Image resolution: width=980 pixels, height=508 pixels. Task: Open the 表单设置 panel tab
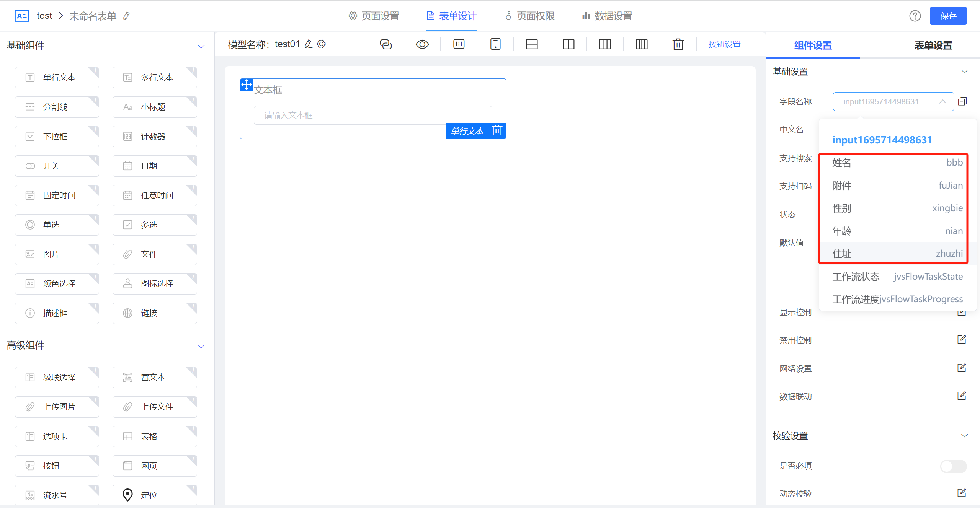click(933, 45)
